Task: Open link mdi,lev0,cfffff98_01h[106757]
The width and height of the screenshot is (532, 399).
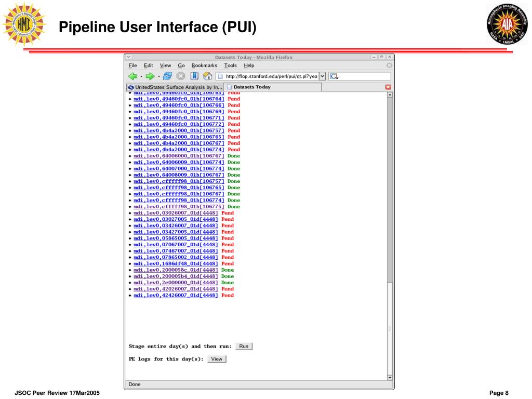Action: pos(179,181)
